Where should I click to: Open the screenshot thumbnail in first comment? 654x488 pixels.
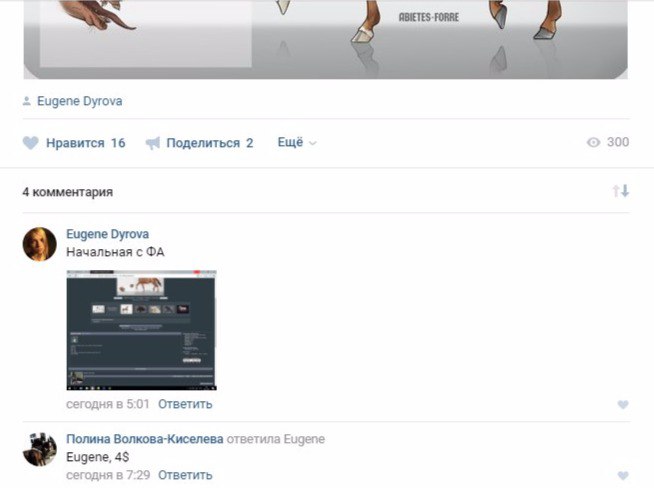[141, 330]
